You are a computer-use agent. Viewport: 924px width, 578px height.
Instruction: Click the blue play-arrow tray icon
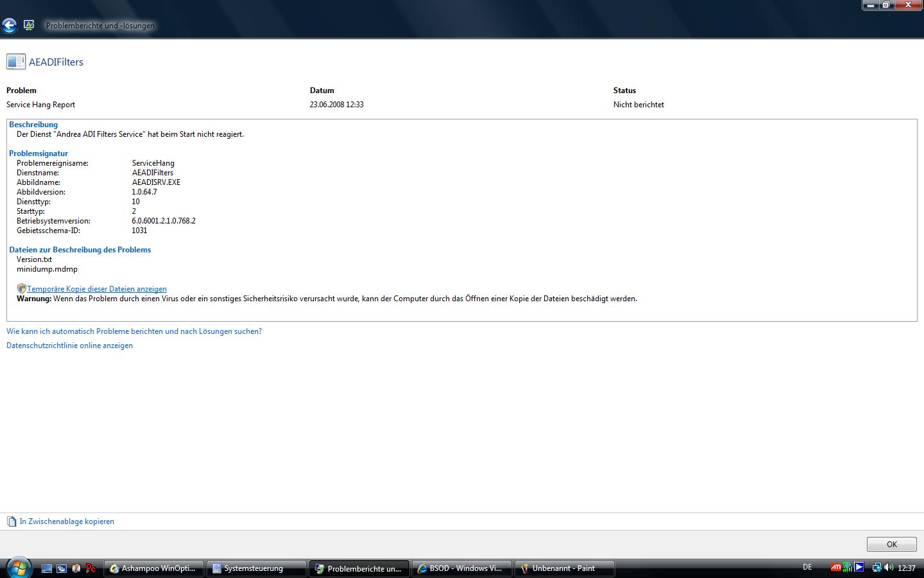[x=859, y=567]
